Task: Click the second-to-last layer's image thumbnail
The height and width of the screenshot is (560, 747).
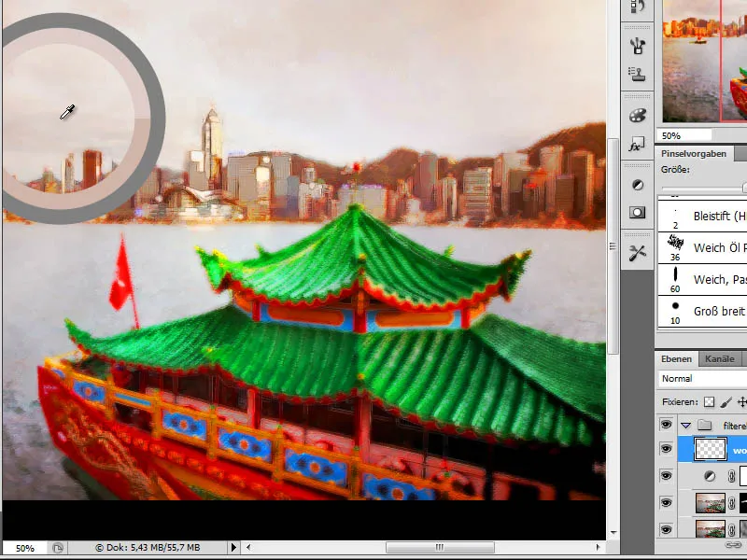Action: pos(711,503)
